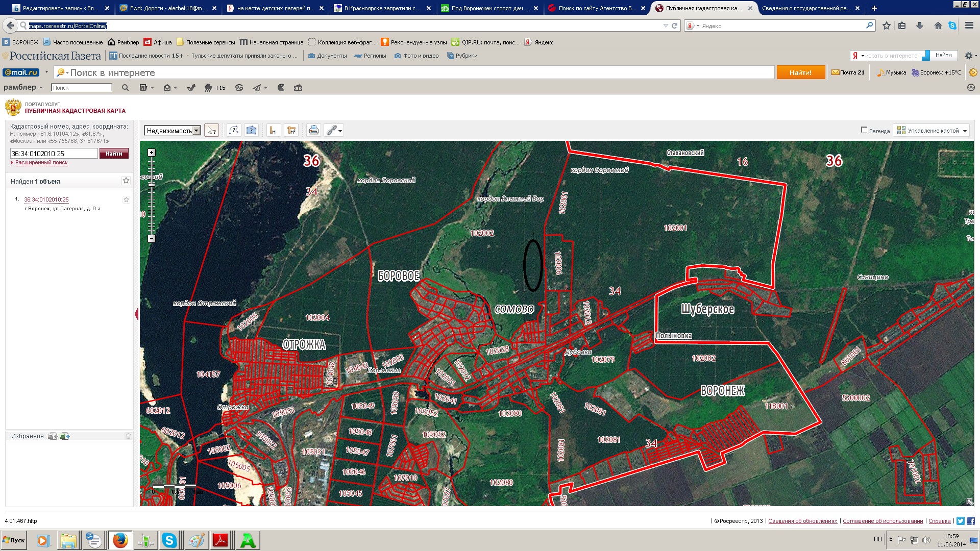Click the map zoom-in plus button
This screenshot has height=551, width=980.
click(x=152, y=153)
